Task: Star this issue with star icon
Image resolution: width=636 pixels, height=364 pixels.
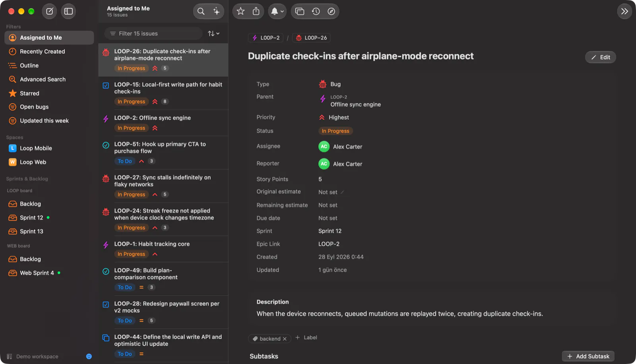Action: click(240, 11)
